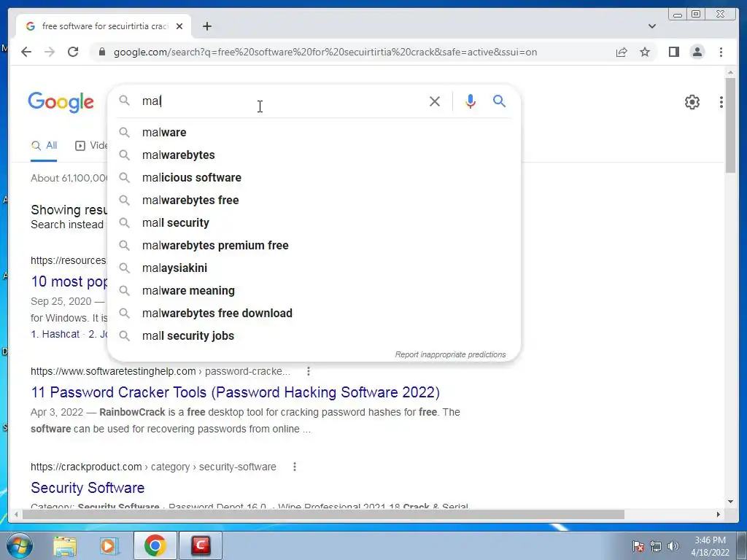Viewport: 747px width, 560px height.
Task: Open the red C application in taskbar
Action: (x=201, y=545)
